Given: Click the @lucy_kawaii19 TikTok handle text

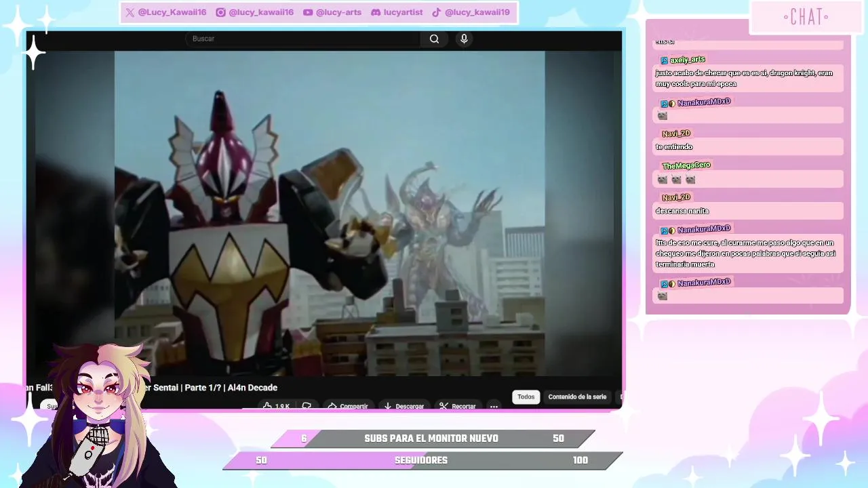Looking at the screenshot, I should (x=477, y=12).
